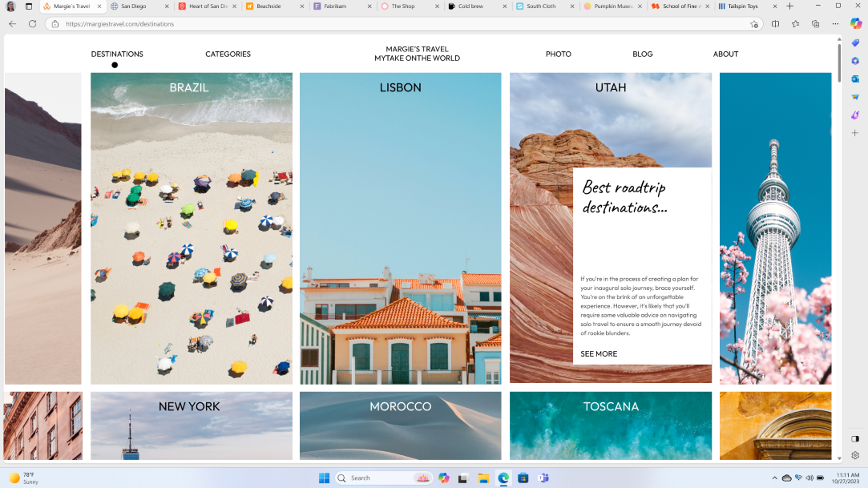Open Outlook from the Edge sidebar
Image resolution: width=868 pixels, height=488 pixels.
[854, 78]
